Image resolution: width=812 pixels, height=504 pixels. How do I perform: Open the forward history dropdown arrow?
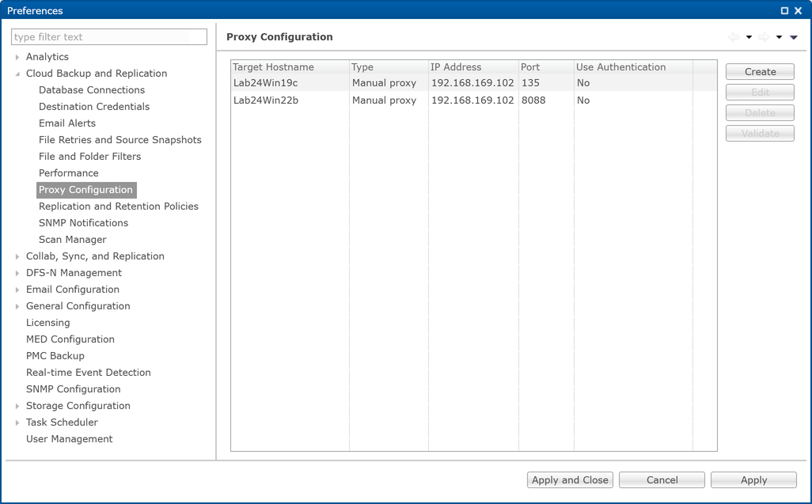pos(779,37)
